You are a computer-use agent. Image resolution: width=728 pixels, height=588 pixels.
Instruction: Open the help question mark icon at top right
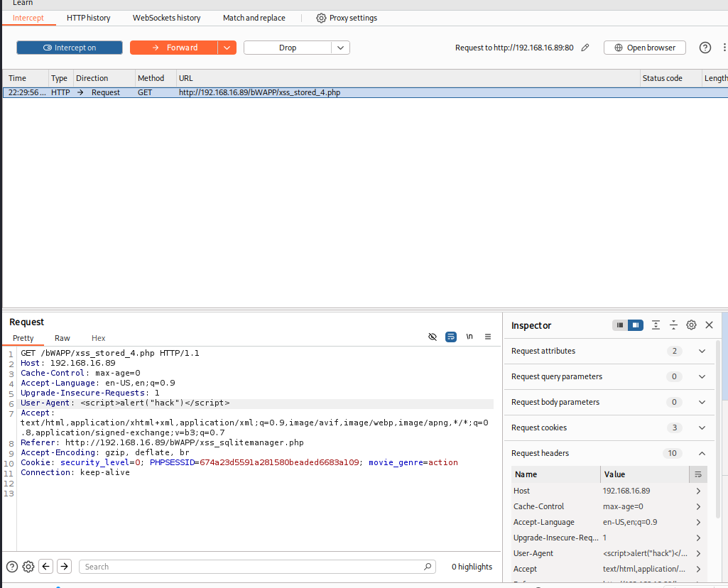pyautogui.click(x=705, y=48)
